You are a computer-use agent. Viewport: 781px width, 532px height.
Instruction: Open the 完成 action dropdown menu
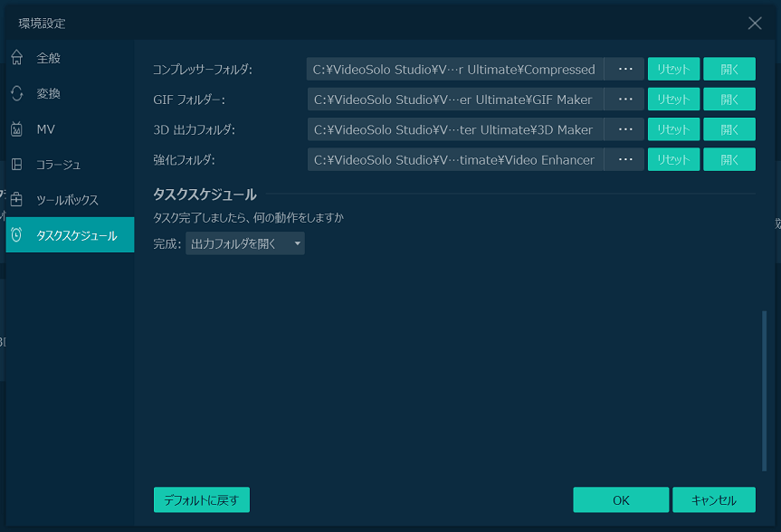click(x=244, y=242)
